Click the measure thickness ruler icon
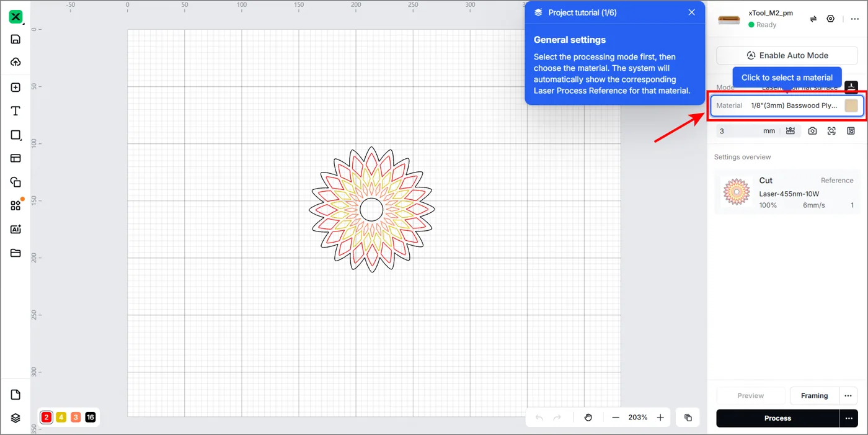Image resolution: width=868 pixels, height=435 pixels. [x=790, y=131]
